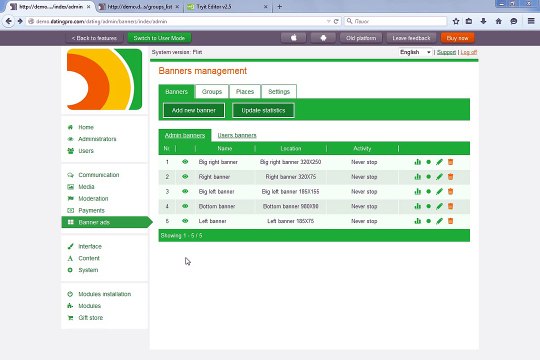Open Moderation in the sidebar

(93, 198)
